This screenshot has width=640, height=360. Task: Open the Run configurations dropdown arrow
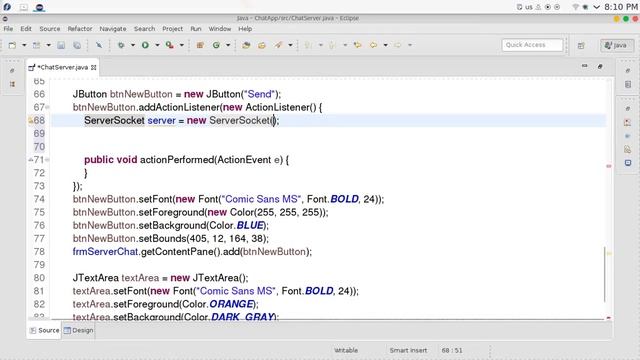tap(157, 45)
